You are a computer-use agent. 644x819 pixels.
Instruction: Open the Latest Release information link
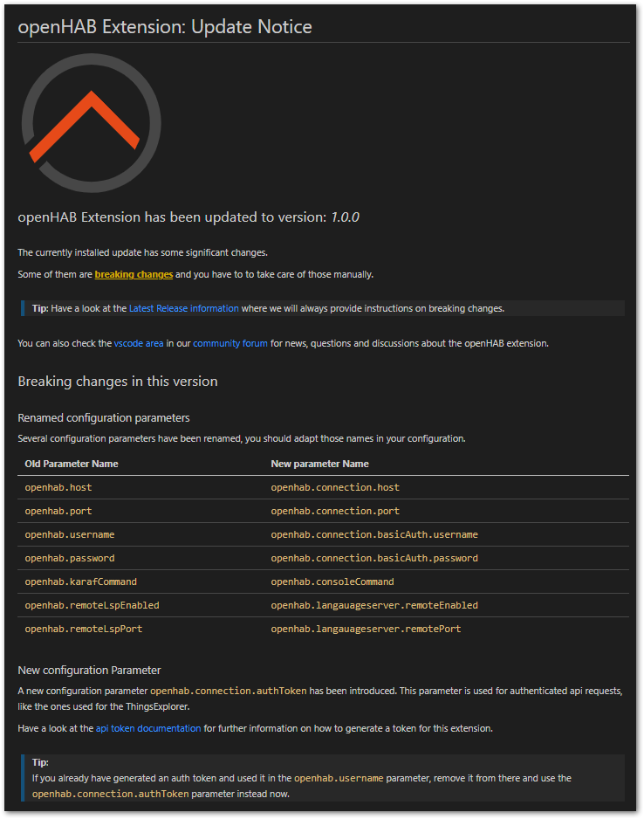pyautogui.click(x=183, y=308)
